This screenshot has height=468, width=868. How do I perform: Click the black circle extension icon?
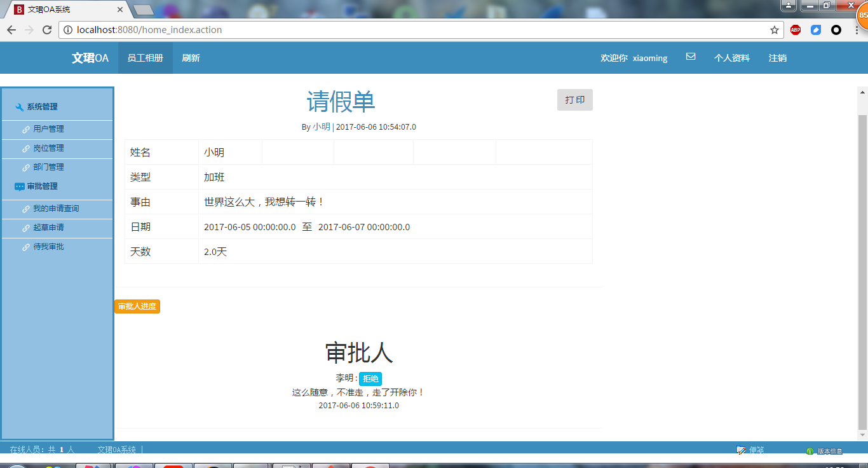(836, 30)
